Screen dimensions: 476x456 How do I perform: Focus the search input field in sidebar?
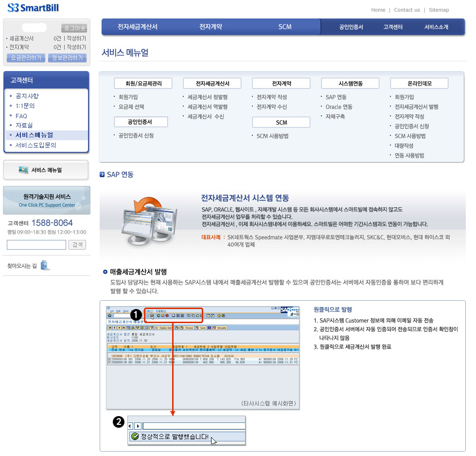(36, 244)
